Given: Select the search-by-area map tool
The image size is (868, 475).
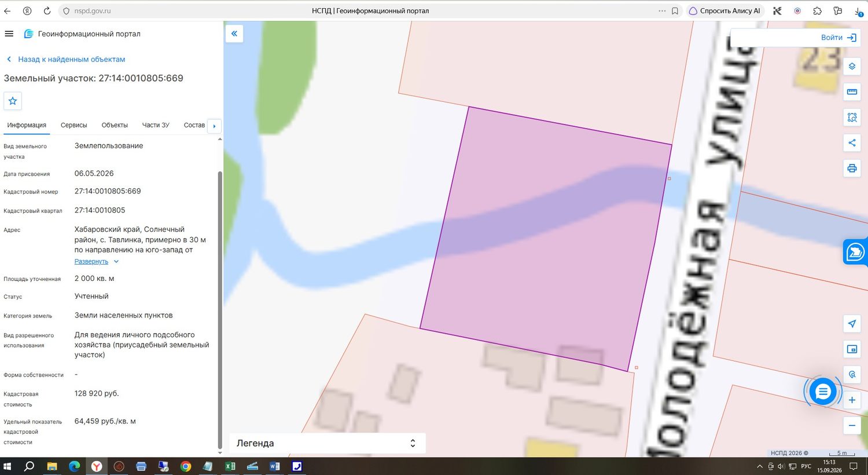Looking at the screenshot, I should (x=852, y=117).
